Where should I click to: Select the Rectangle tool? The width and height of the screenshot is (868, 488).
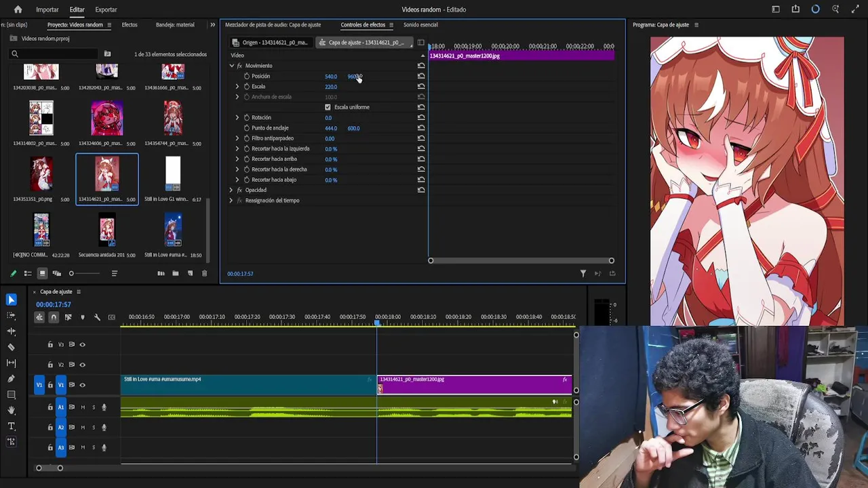[x=11, y=394]
